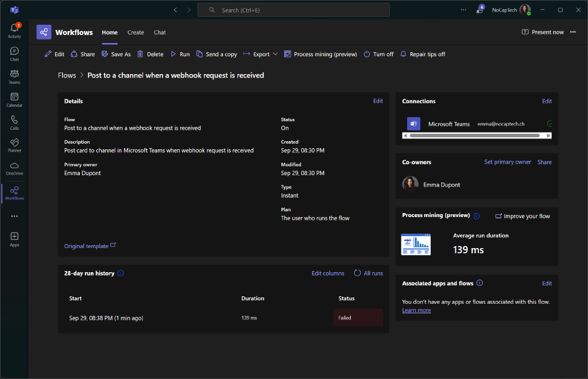
Task: Click the process mining chart thumbnail
Action: click(x=416, y=245)
